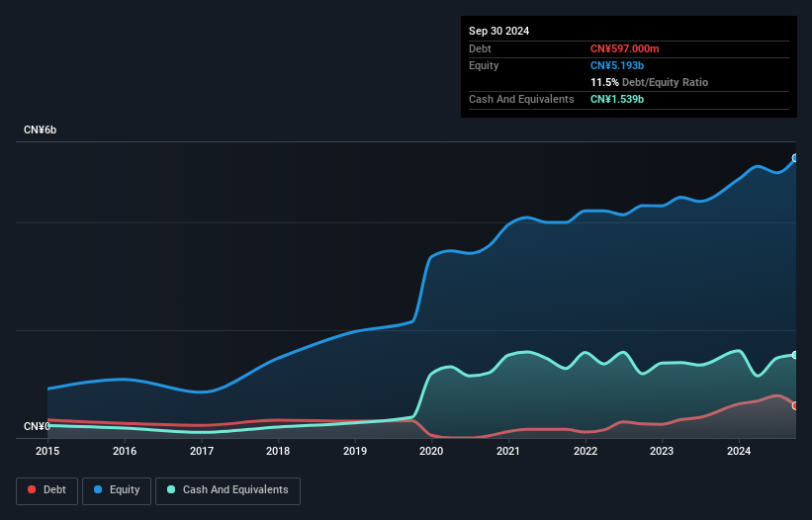Click the blue dot in Equity legend
Image resolution: width=812 pixels, height=520 pixels.
pyautogui.click(x=97, y=489)
